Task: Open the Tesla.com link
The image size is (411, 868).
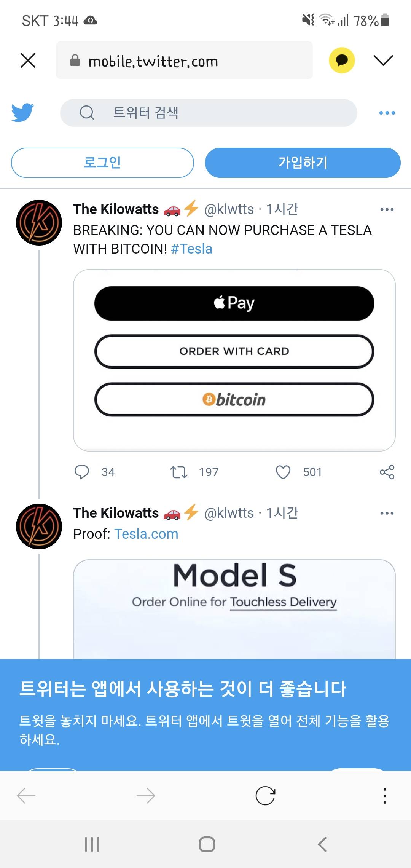Action: pyautogui.click(x=146, y=534)
